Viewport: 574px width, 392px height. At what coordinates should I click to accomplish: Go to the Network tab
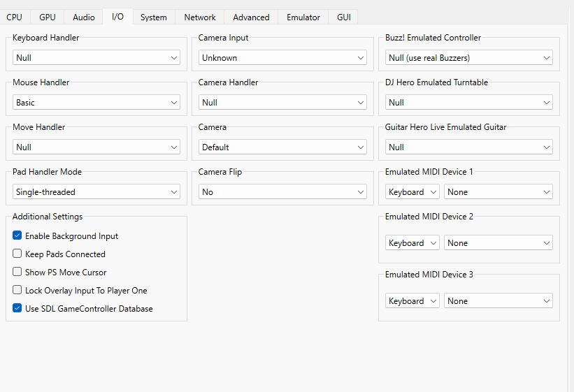click(x=200, y=17)
